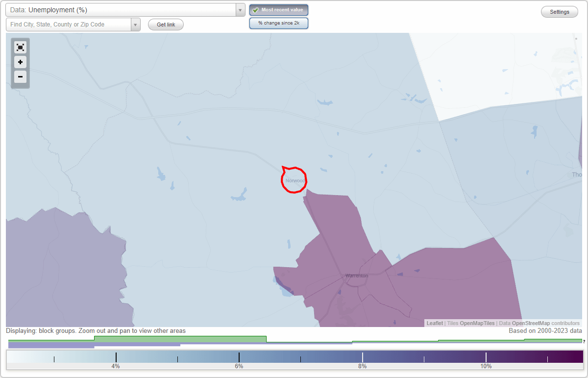Click the city search input field
588x378 pixels.
pos(69,24)
